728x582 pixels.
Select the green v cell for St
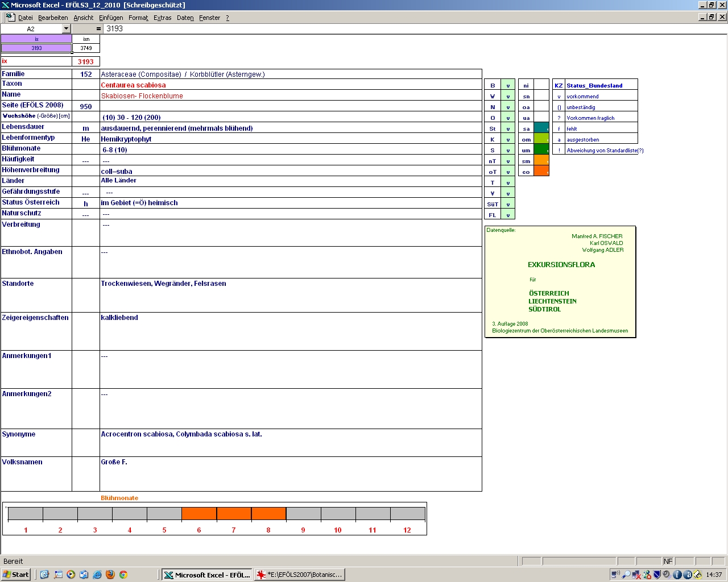pos(508,128)
